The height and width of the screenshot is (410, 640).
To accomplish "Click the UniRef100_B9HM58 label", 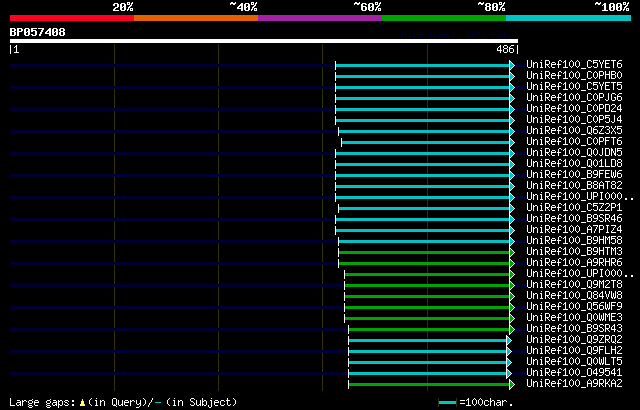I will pyautogui.click(x=574, y=241).
